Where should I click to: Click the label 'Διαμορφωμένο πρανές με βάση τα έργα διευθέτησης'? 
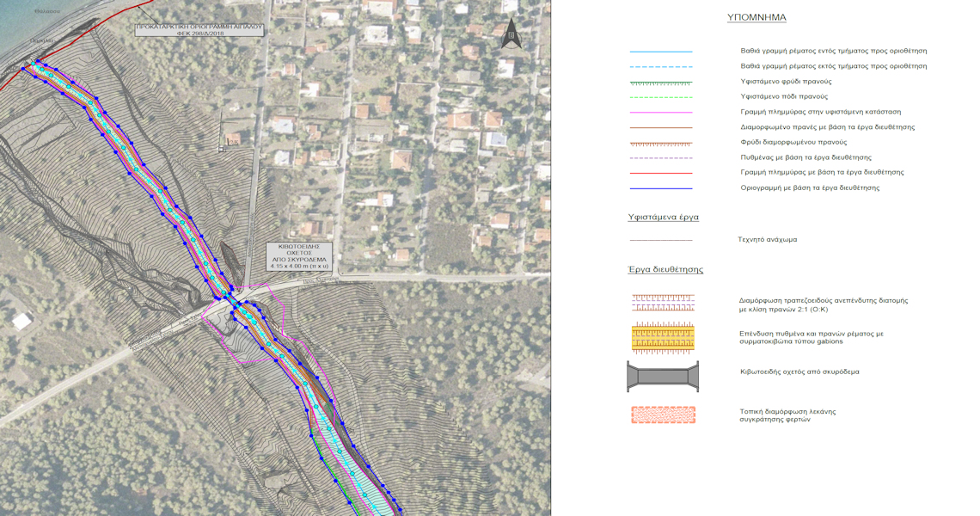click(828, 127)
